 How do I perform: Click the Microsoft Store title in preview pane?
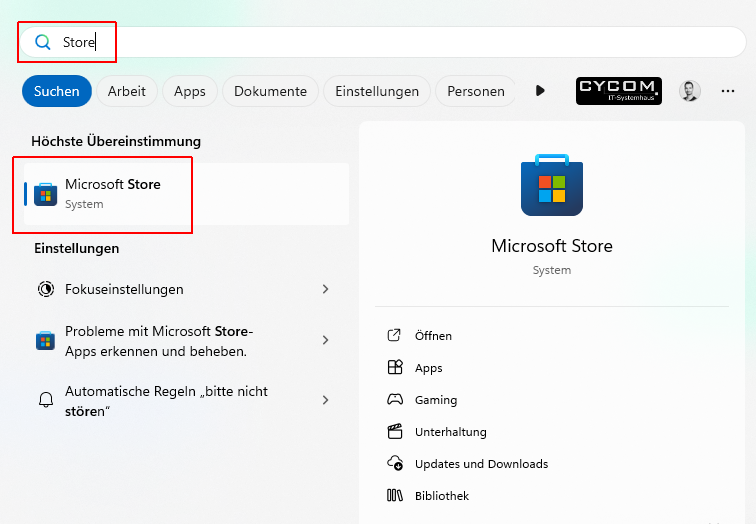[552, 246]
